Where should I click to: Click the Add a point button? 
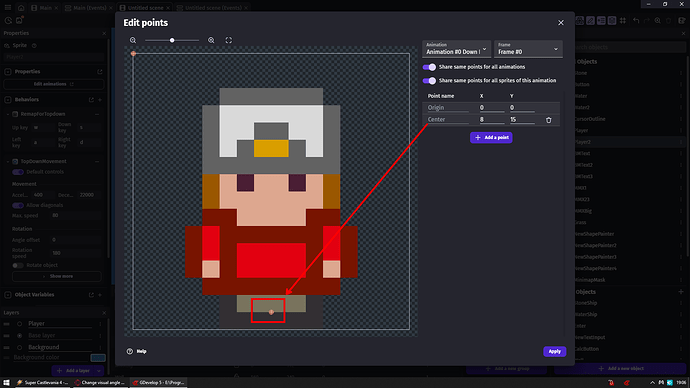point(491,138)
